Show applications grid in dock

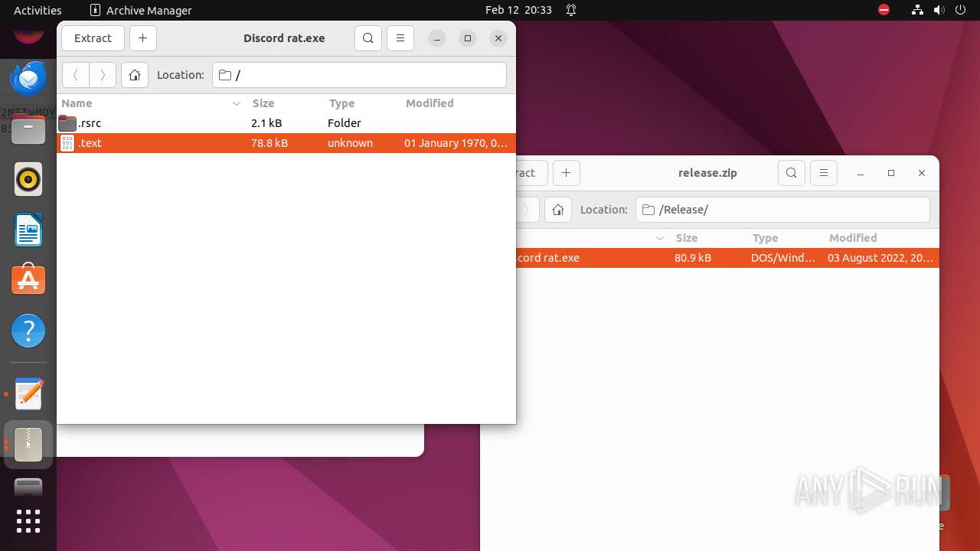pyautogui.click(x=28, y=521)
